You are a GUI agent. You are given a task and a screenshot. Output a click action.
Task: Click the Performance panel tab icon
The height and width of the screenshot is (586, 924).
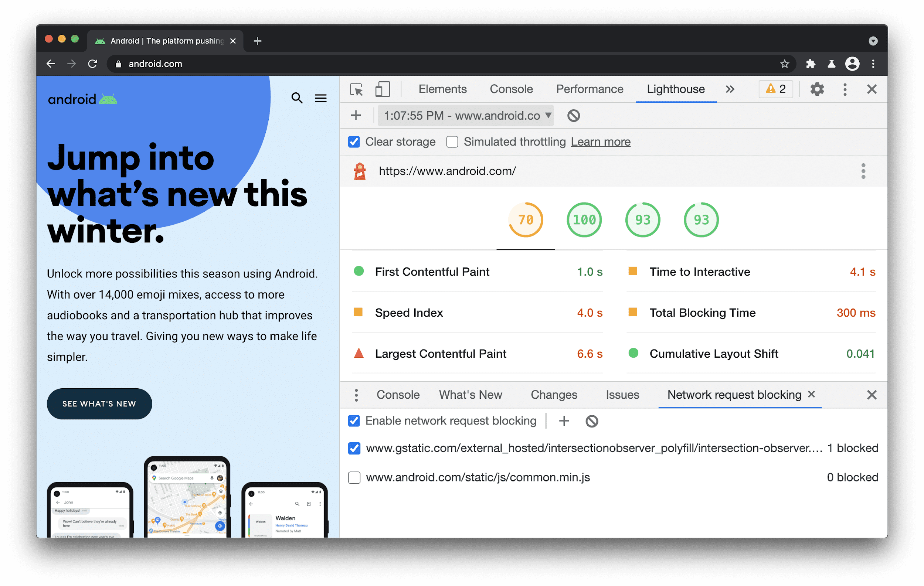click(589, 88)
